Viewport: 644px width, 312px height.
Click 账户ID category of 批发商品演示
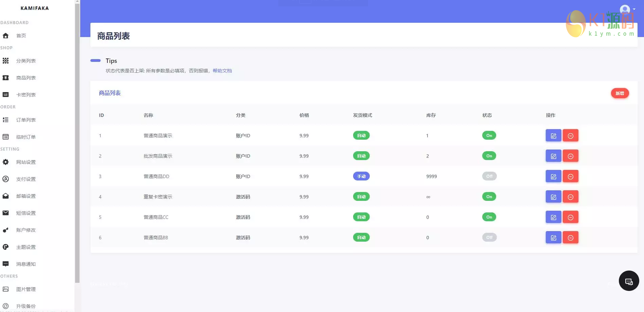243,156
